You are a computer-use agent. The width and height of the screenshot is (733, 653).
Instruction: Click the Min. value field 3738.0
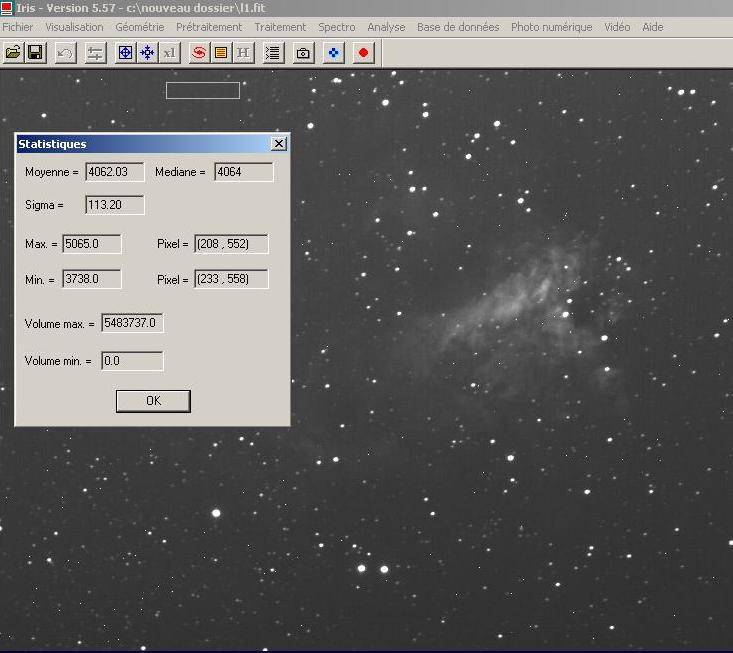click(x=92, y=279)
